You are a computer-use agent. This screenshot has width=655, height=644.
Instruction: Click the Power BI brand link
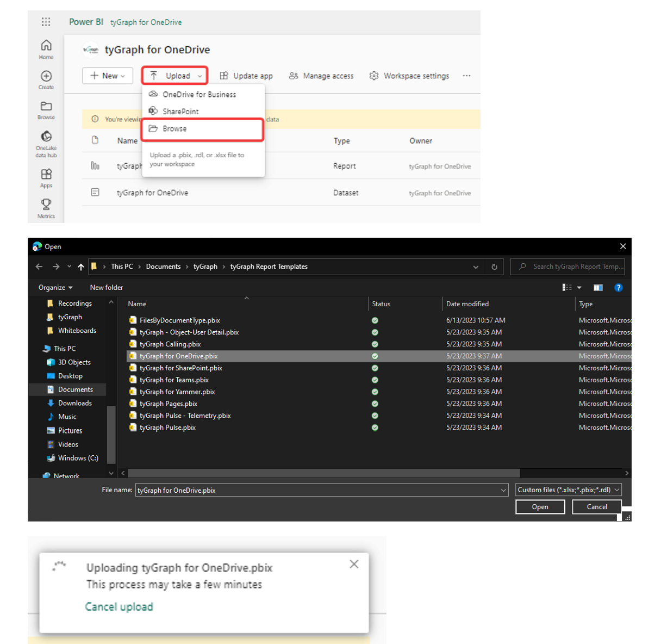[86, 22]
